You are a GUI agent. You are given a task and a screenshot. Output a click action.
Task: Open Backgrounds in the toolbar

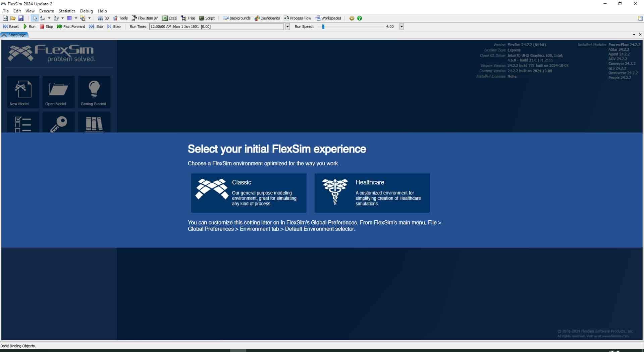(x=237, y=18)
